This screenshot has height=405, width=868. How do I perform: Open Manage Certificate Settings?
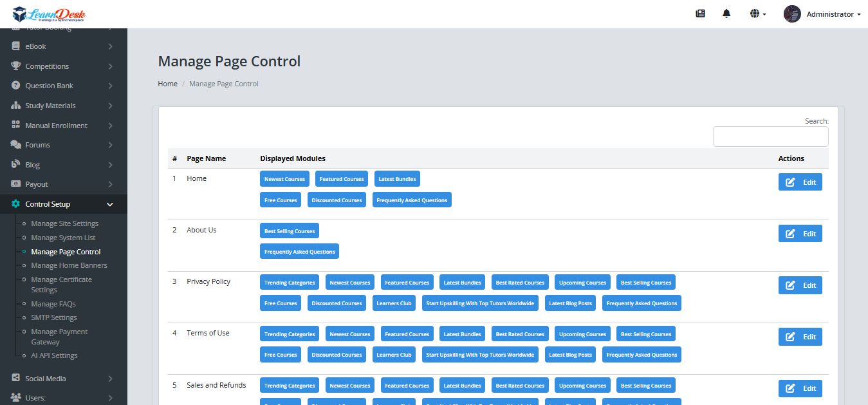(62, 285)
